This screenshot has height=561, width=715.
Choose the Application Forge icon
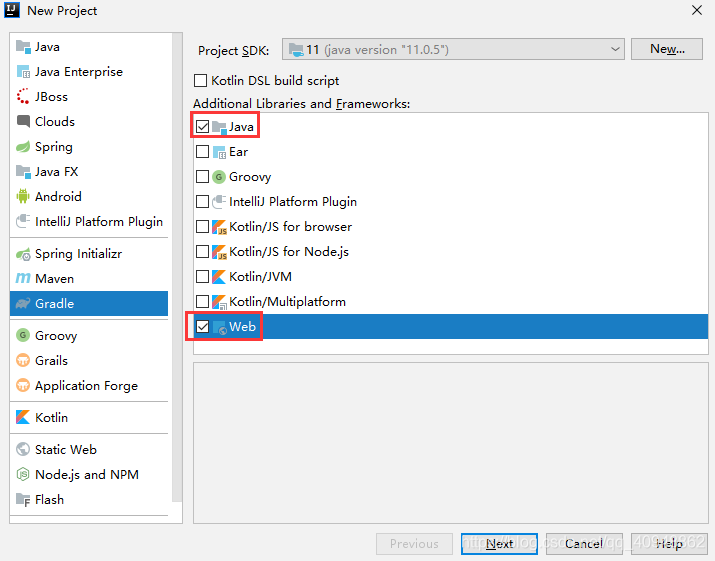[23, 386]
